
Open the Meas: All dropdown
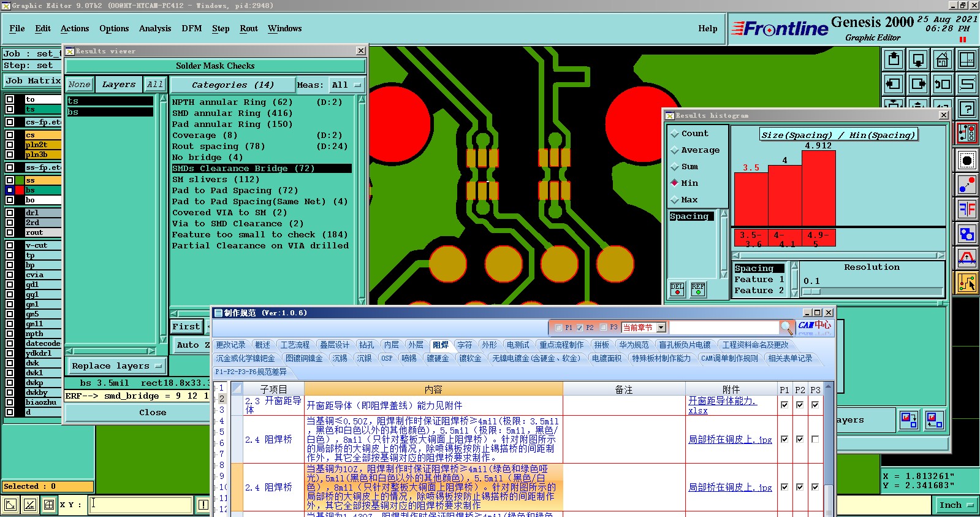pyautogui.click(x=347, y=85)
